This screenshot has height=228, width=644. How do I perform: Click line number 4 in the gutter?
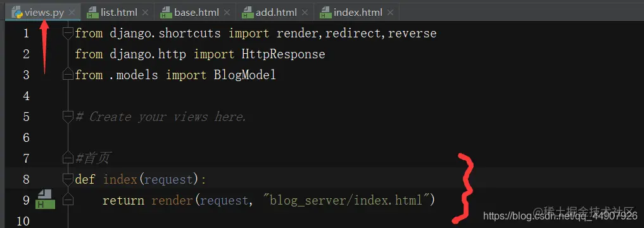tap(27, 96)
